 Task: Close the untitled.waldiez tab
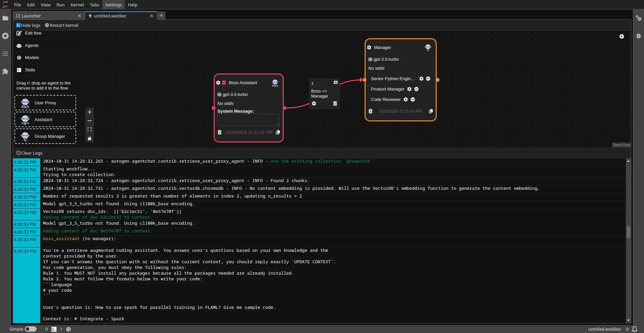pos(152,16)
